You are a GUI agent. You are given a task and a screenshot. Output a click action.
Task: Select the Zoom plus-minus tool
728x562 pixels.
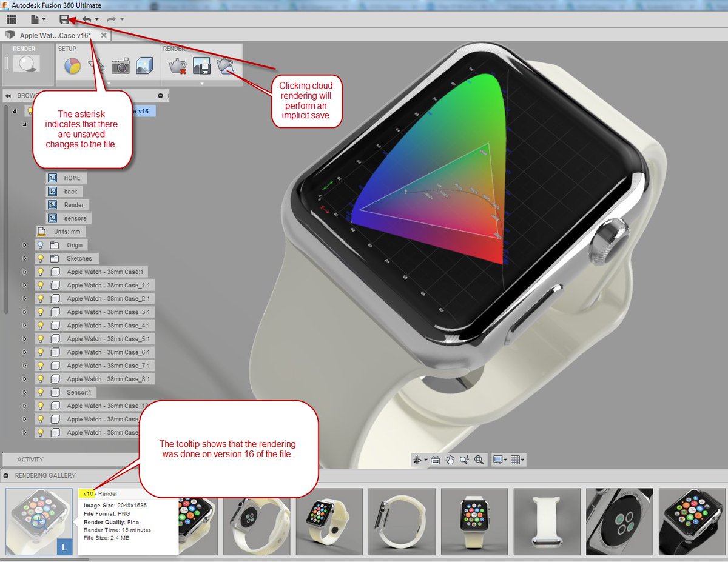point(465,460)
